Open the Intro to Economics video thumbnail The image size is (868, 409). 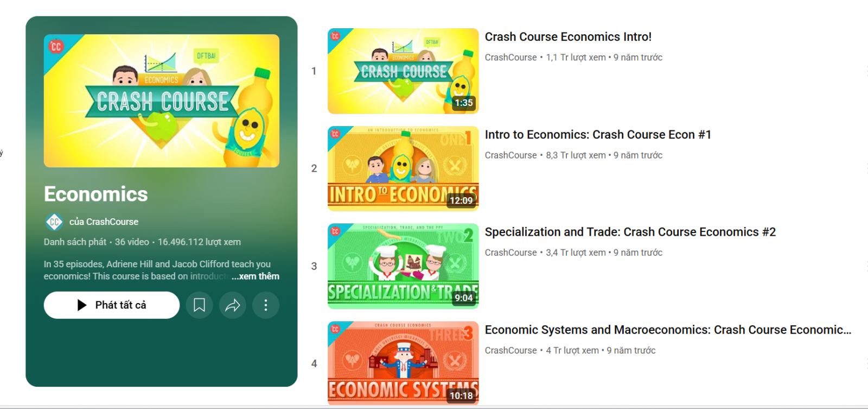click(x=403, y=168)
